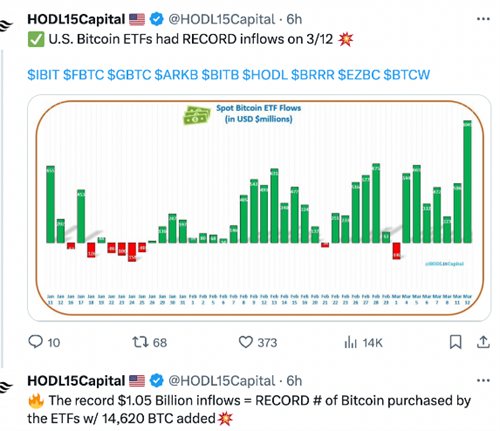The image size is (500, 431).
Task: Open the Spot Bitcoin ETF Flows chart image
Action: [259, 208]
